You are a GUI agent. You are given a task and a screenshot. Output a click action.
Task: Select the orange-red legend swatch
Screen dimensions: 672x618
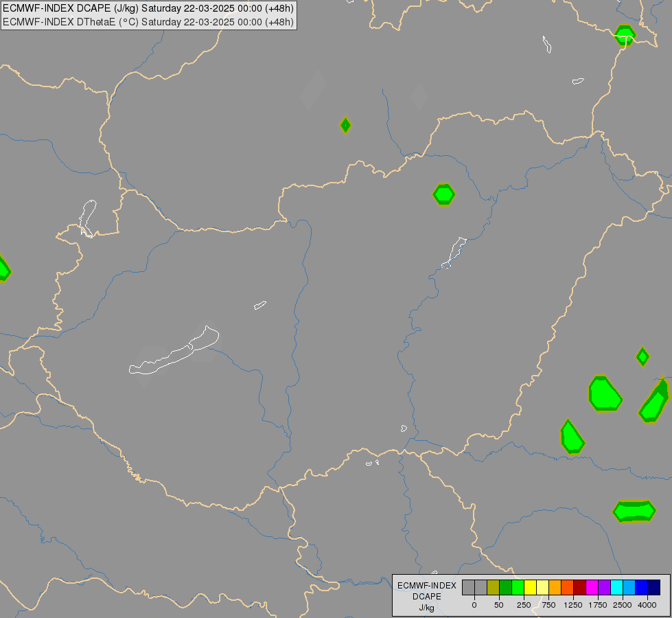(x=568, y=587)
